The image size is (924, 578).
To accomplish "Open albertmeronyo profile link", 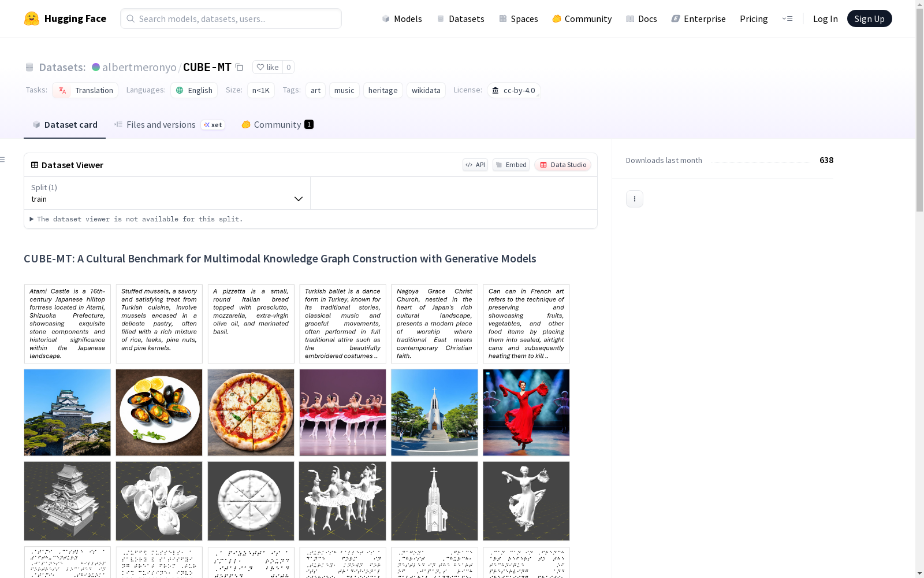I will click(139, 67).
